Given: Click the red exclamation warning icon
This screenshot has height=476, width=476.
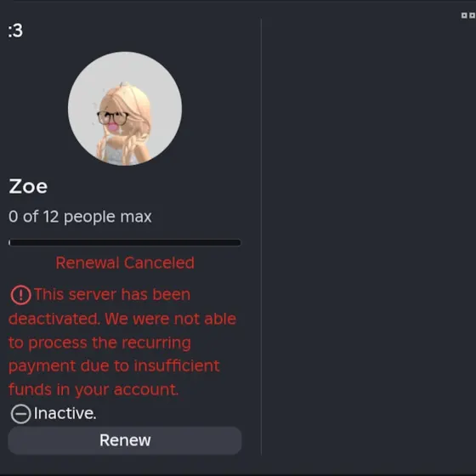Looking at the screenshot, I should click(x=20, y=295).
